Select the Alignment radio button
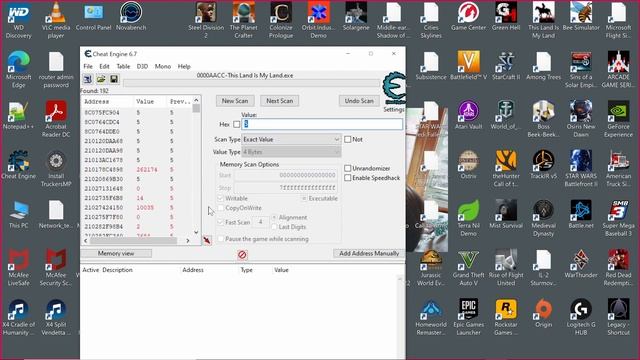 point(274,218)
